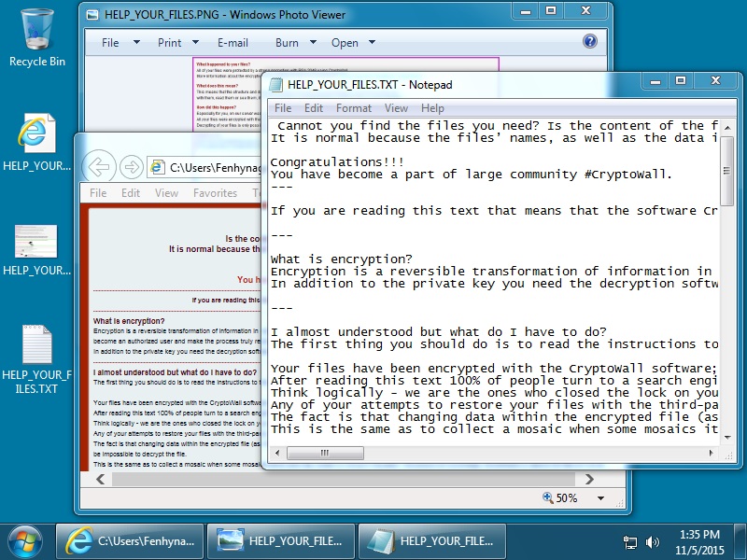Switch to Notepad taskbar button

[x=432, y=541]
